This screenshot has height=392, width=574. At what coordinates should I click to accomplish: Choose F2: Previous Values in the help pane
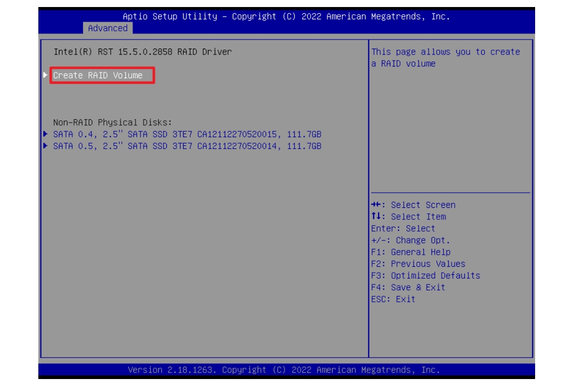pos(418,264)
